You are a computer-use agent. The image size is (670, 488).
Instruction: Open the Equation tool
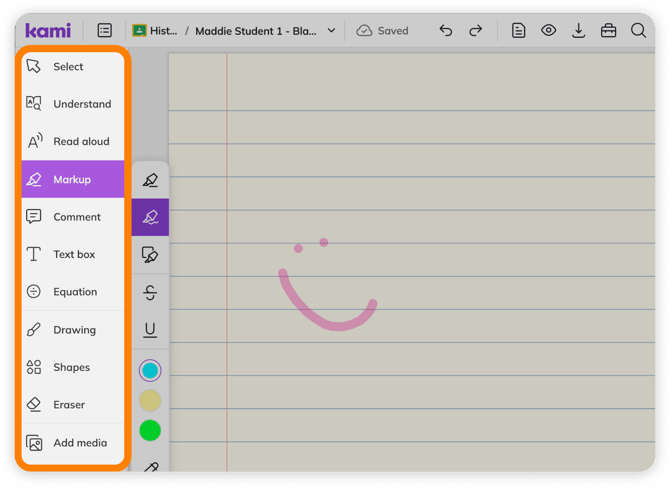[x=73, y=292]
